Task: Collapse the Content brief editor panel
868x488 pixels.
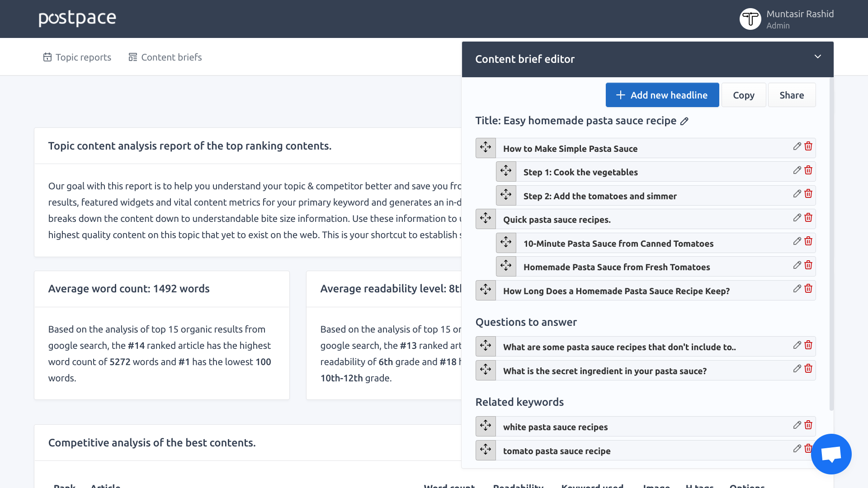Action: tap(817, 57)
